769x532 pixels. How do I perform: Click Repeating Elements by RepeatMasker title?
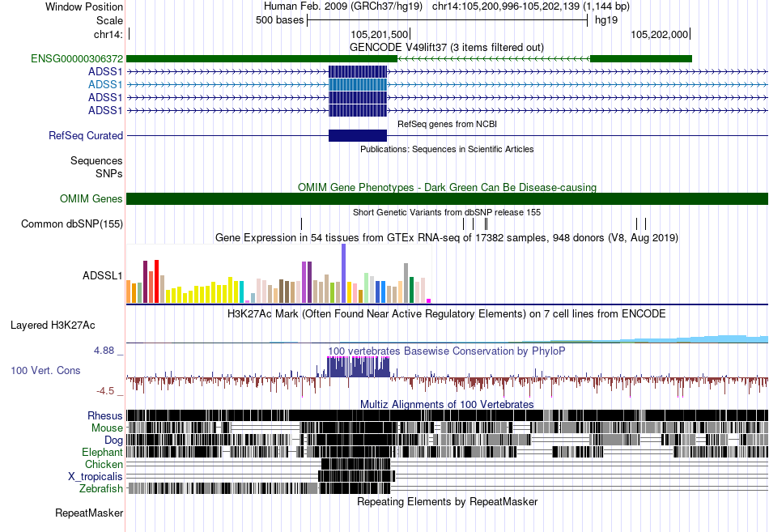[448, 501]
